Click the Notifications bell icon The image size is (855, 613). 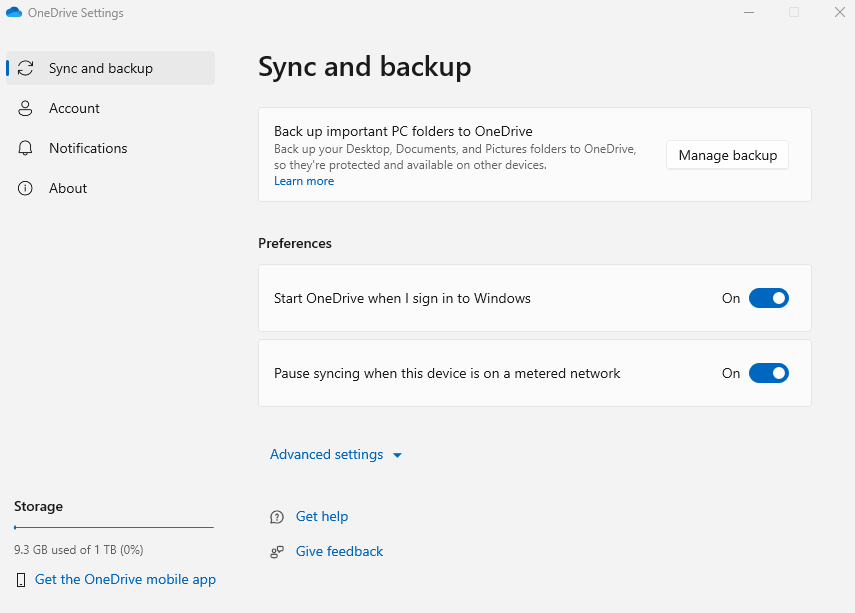pyautogui.click(x=26, y=148)
